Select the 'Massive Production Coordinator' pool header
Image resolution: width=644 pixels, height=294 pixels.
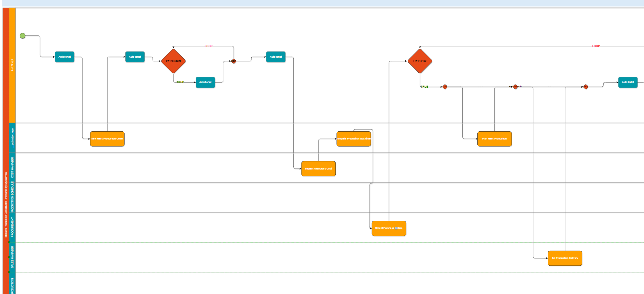pyautogui.click(x=6, y=151)
